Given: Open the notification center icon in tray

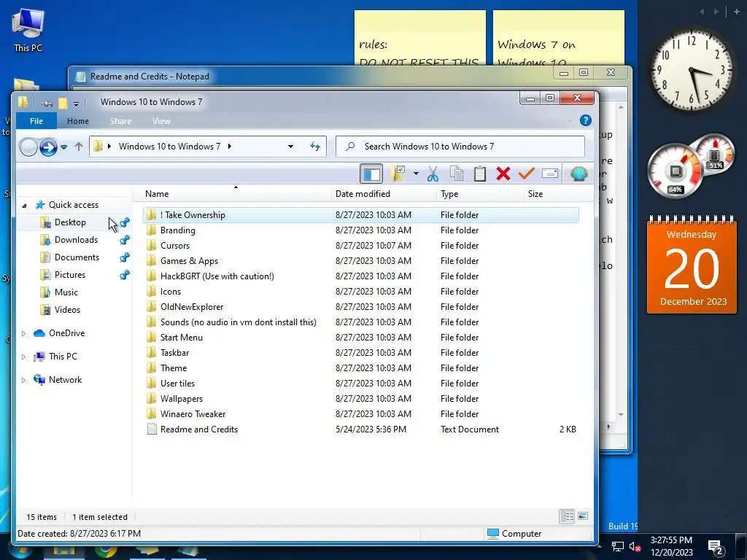Looking at the screenshot, I should [x=716, y=548].
